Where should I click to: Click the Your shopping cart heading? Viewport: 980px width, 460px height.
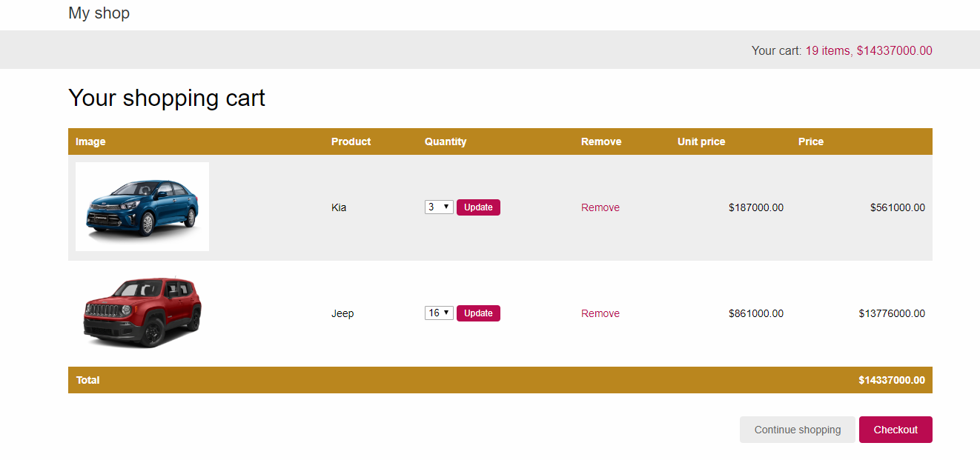167,98
